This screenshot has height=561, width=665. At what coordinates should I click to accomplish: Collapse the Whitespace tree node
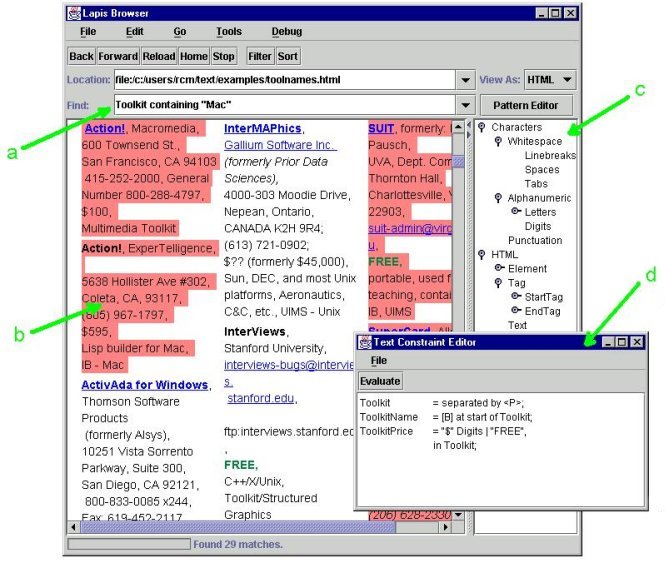point(498,142)
